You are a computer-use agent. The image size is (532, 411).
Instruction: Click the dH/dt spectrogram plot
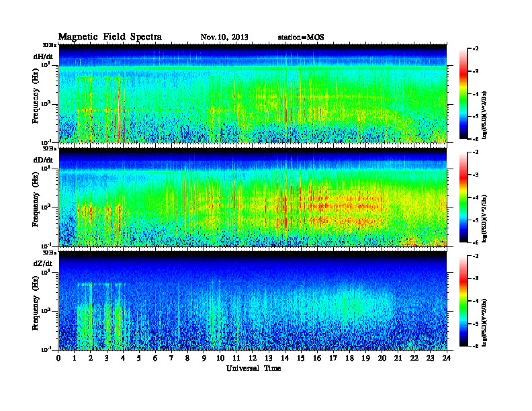click(x=253, y=93)
